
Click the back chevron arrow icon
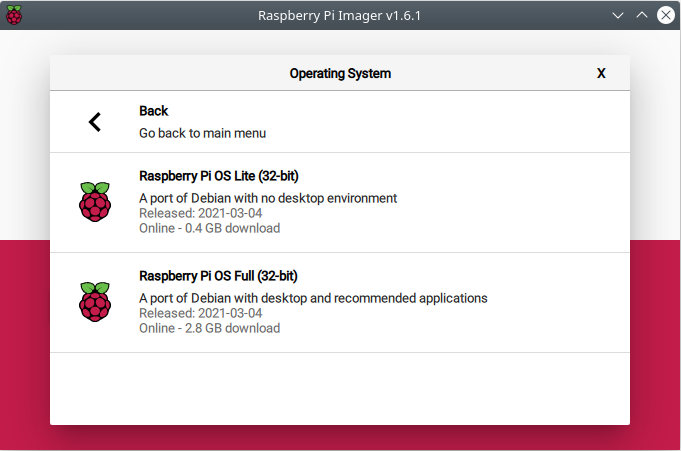(95, 122)
